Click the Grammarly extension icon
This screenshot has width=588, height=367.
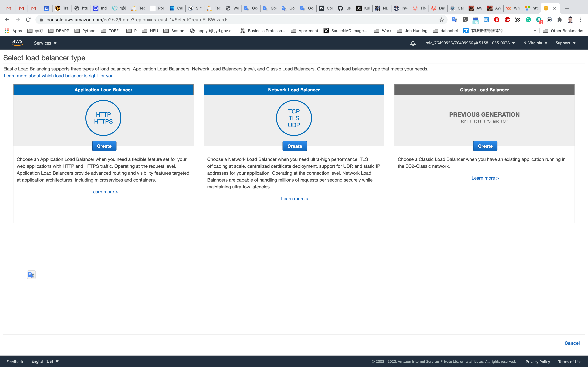528,20
